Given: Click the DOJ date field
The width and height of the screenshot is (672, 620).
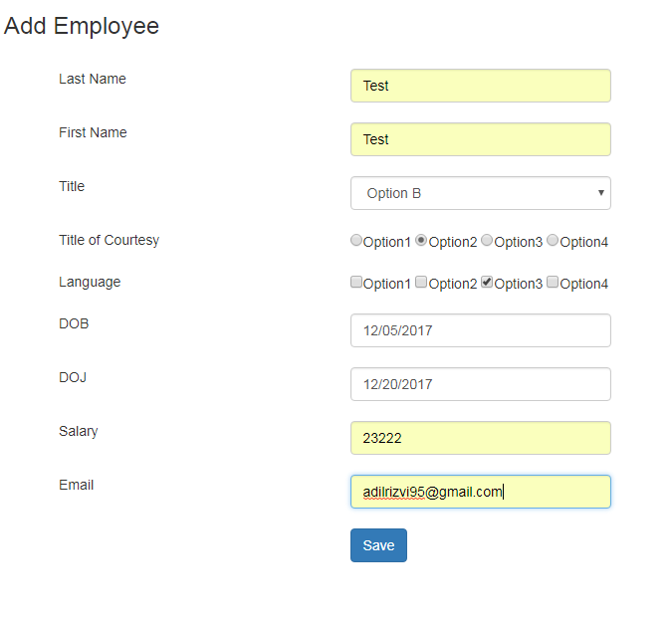Looking at the screenshot, I should coord(481,384).
